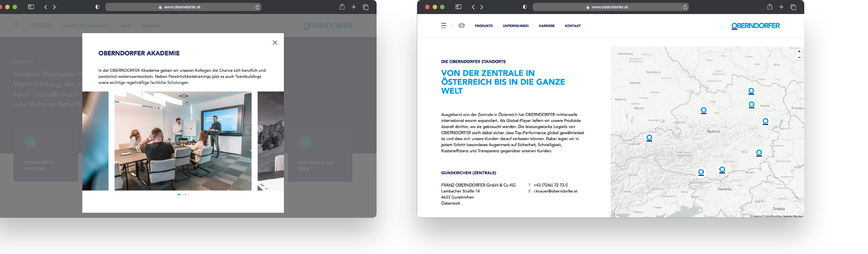Open hamburger menu in right window
The image size is (868, 254).
tap(443, 26)
